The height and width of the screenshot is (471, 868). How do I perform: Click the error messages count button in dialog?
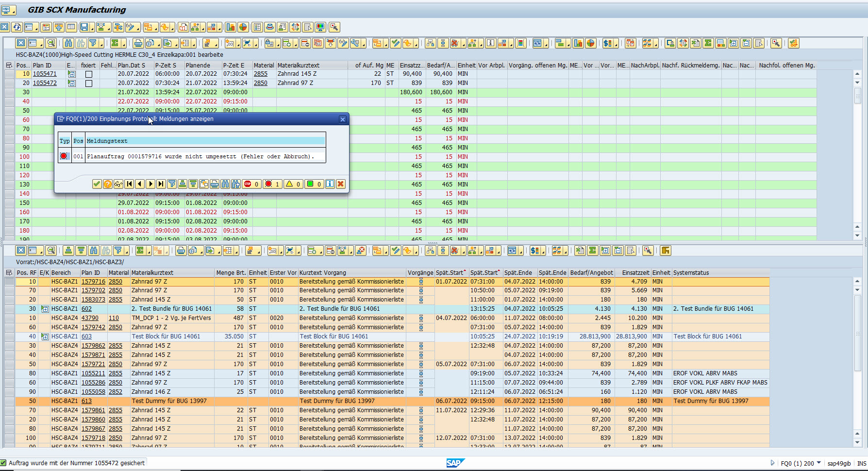point(272,184)
